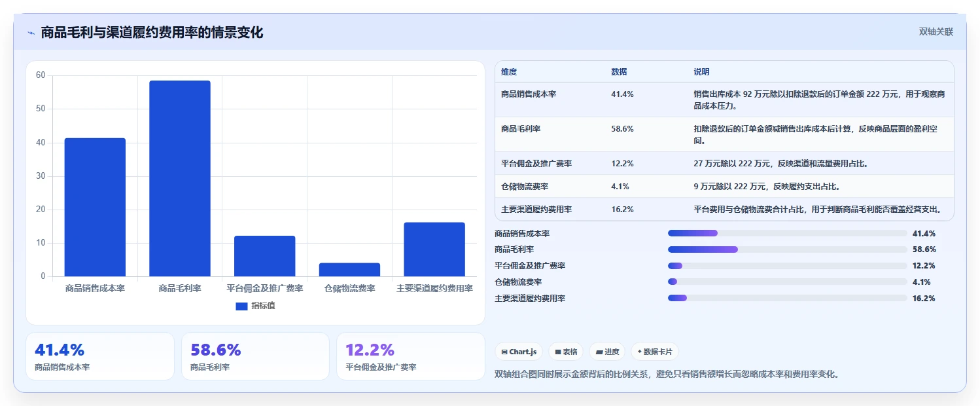The width and height of the screenshot is (980, 406).
Task: Click the footer note starting 双轴组合图同时展示
Action: pos(667,375)
